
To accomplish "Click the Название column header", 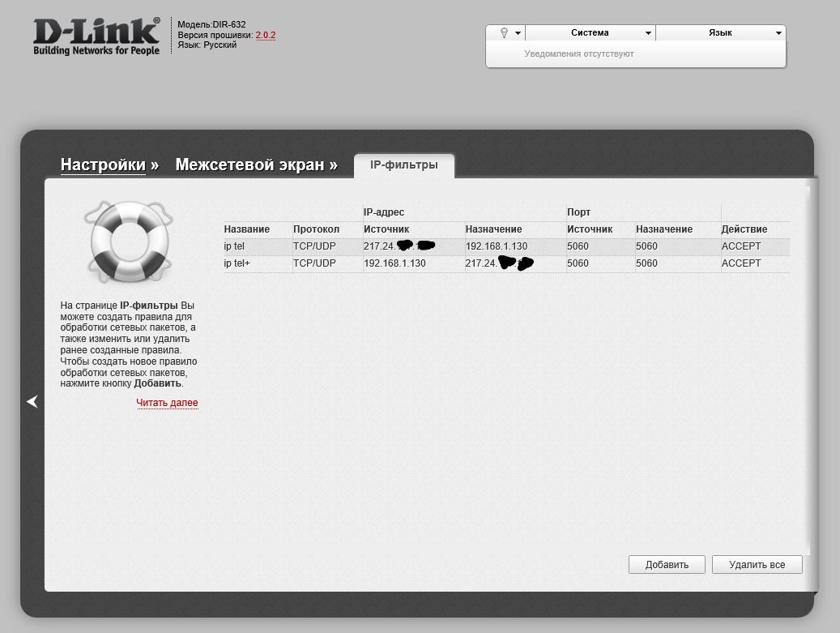I will (x=246, y=229).
